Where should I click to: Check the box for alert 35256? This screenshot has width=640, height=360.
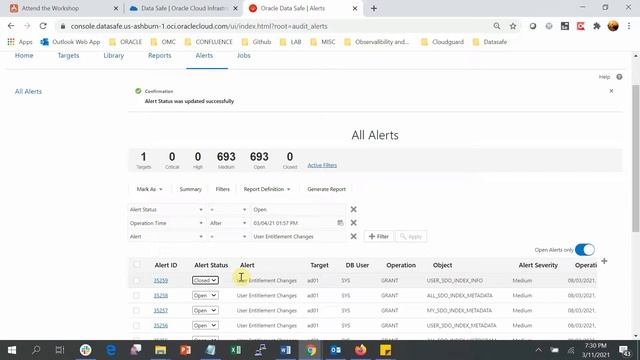pos(136,326)
